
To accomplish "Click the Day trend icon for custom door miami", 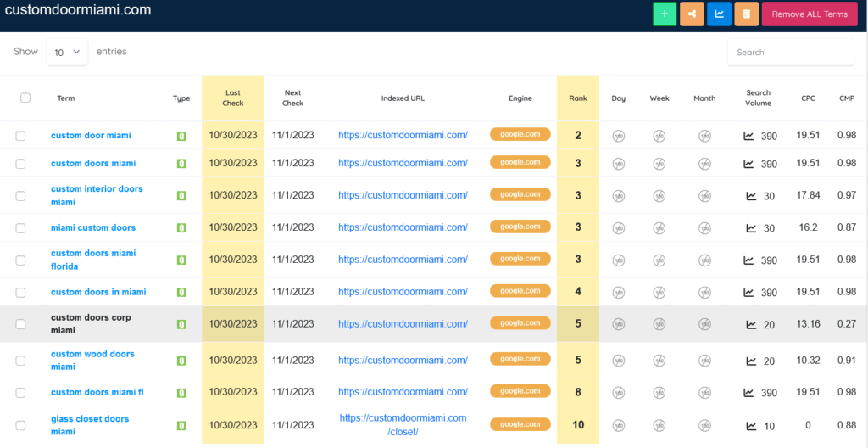I will tap(619, 136).
